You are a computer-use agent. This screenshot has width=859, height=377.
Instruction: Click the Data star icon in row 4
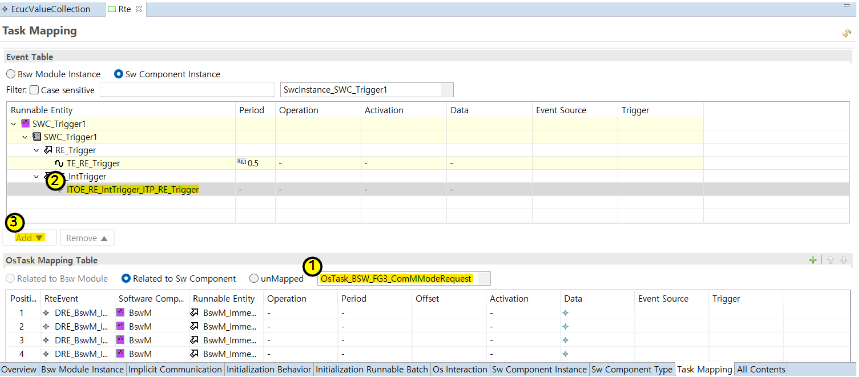pyautogui.click(x=566, y=354)
